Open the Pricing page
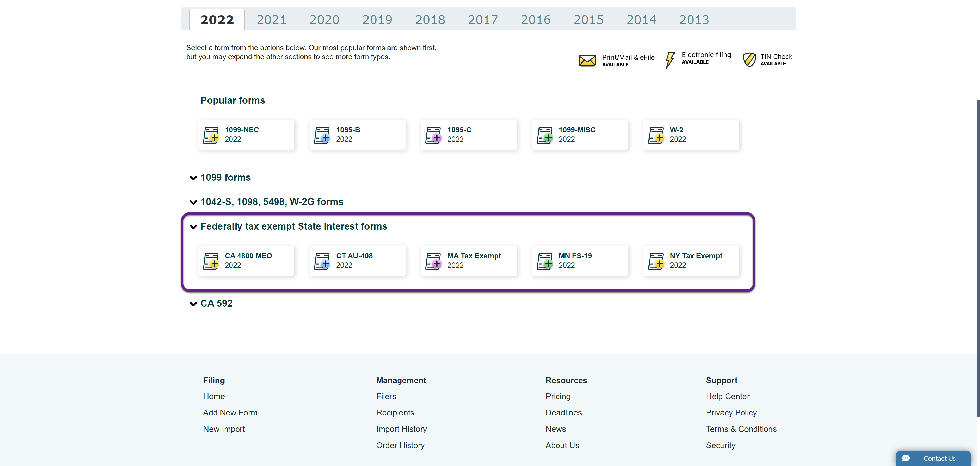This screenshot has width=980, height=466. pos(558,396)
